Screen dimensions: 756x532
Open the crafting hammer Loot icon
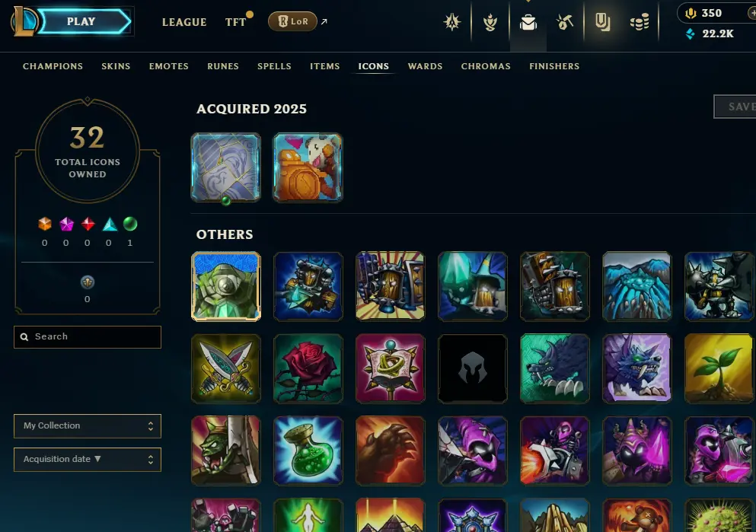565,22
